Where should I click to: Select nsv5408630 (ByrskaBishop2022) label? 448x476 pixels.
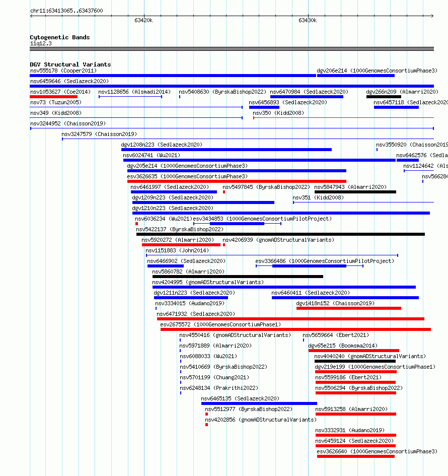pos(222,92)
